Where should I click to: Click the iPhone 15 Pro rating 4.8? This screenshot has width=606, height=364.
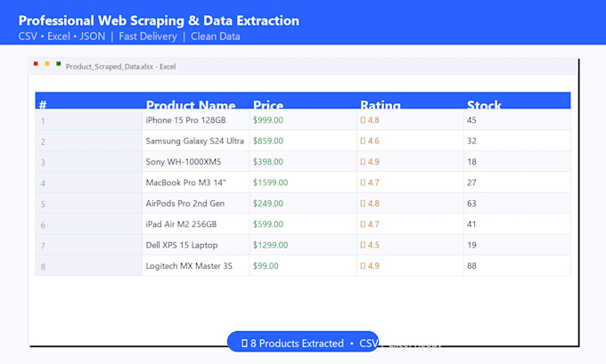point(370,120)
